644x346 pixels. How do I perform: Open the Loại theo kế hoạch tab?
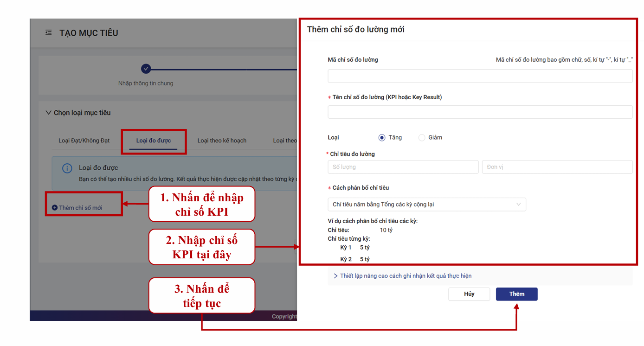[222, 141]
